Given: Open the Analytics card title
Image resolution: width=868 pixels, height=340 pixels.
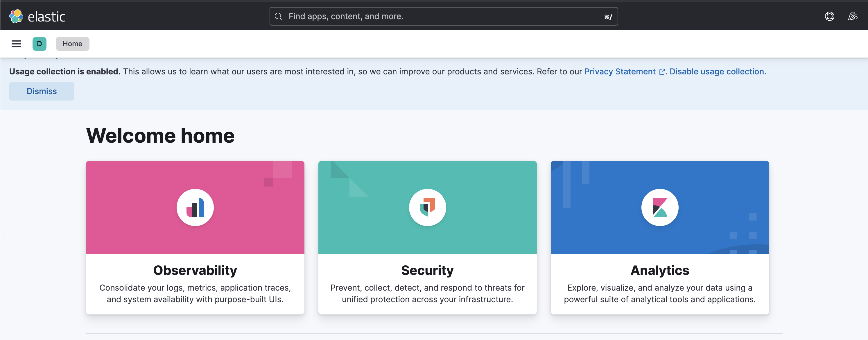Looking at the screenshot, I should click(x=660, y=270).
